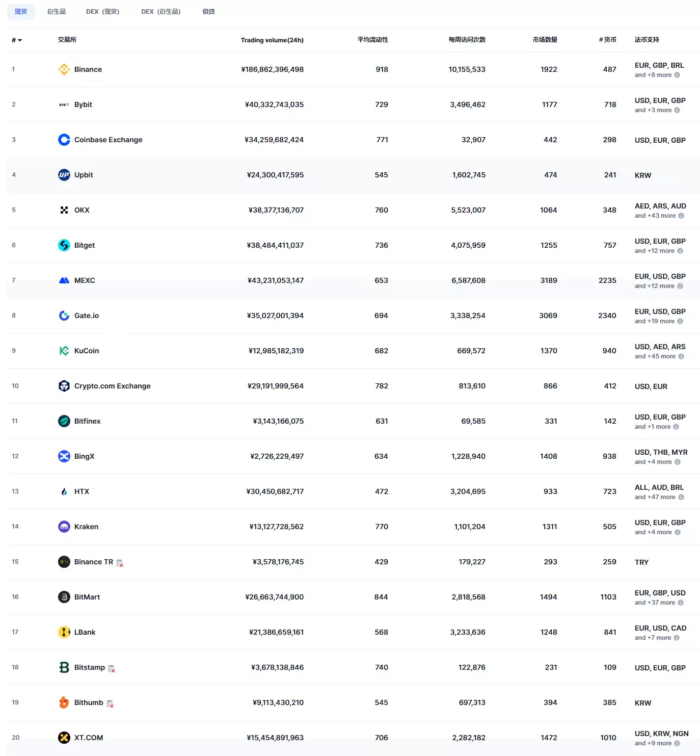Sort by 市场数量 column header

(545, 40)
